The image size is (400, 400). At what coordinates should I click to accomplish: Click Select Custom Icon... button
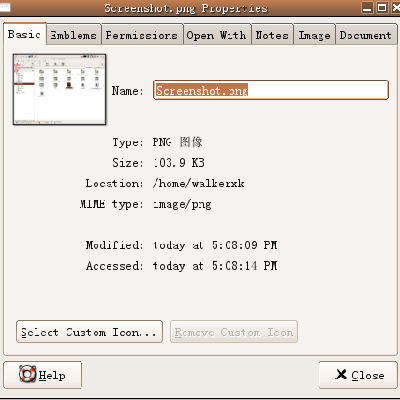tap(89, 332)
